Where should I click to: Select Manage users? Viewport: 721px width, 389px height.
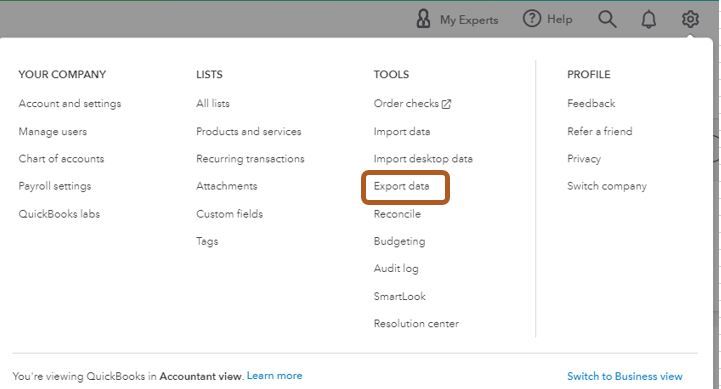[52, 132]
